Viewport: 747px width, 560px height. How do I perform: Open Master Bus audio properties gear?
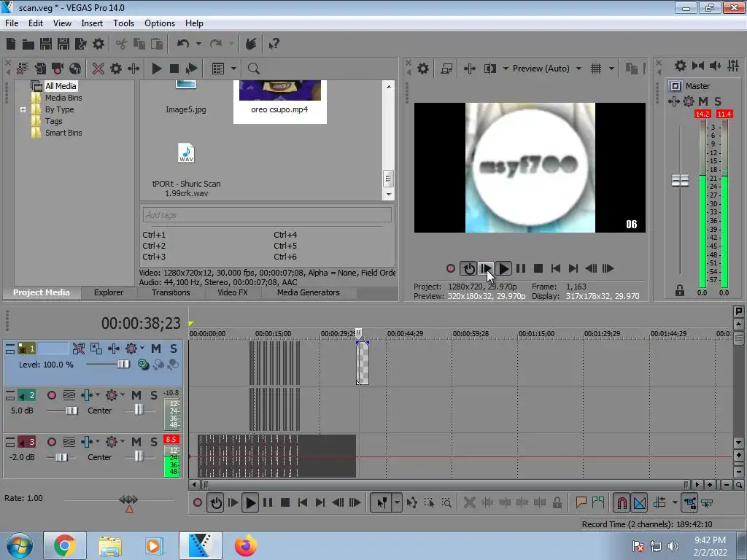pyautogui.click(x=681, y=66)
